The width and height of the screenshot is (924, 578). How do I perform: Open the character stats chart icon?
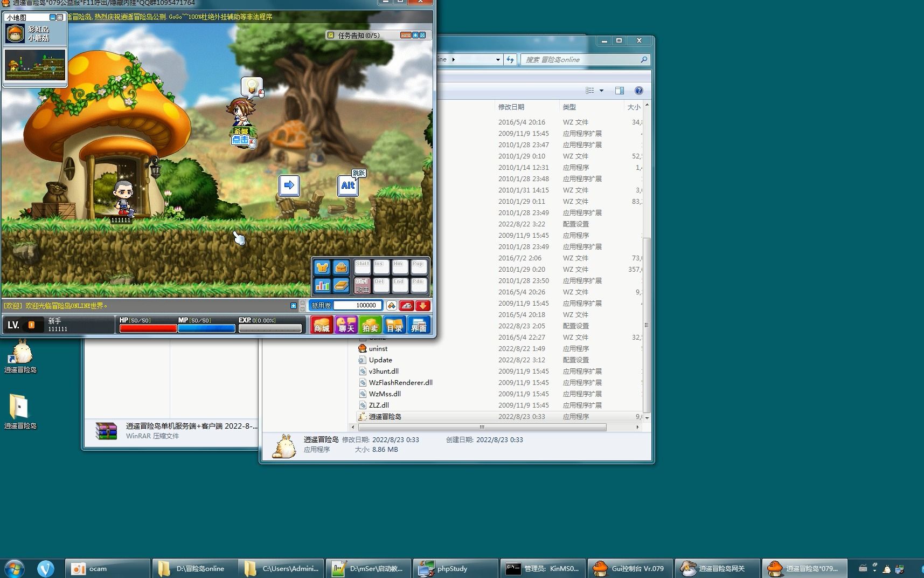point(322,286)
